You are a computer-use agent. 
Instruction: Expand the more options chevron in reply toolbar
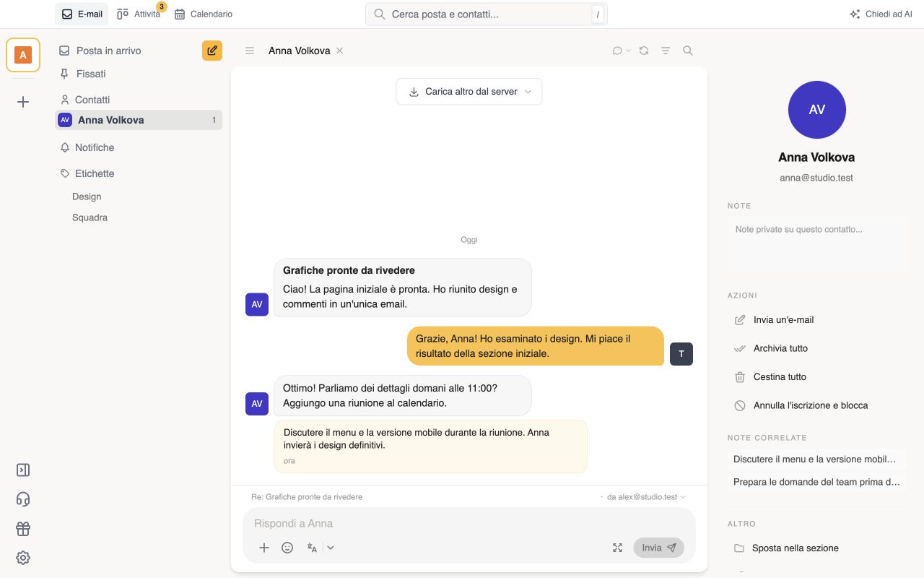331,548
